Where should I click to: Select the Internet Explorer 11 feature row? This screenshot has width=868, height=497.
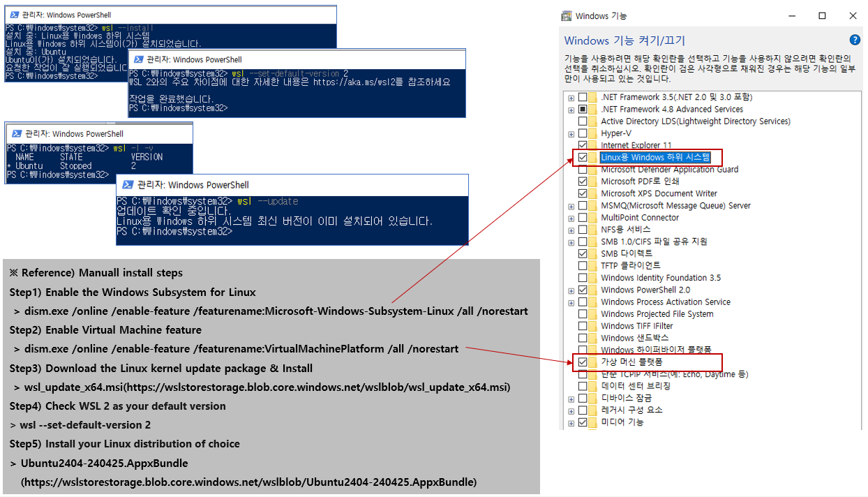636,145
